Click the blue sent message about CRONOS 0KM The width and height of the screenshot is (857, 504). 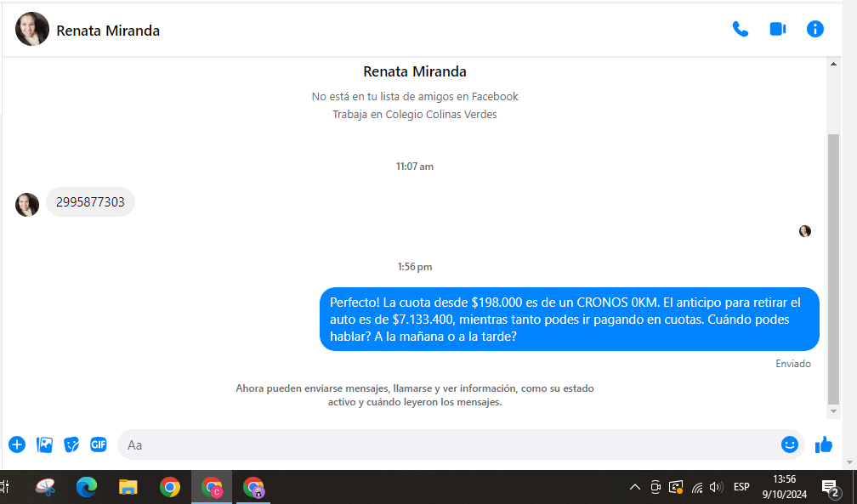coord(569,320)
